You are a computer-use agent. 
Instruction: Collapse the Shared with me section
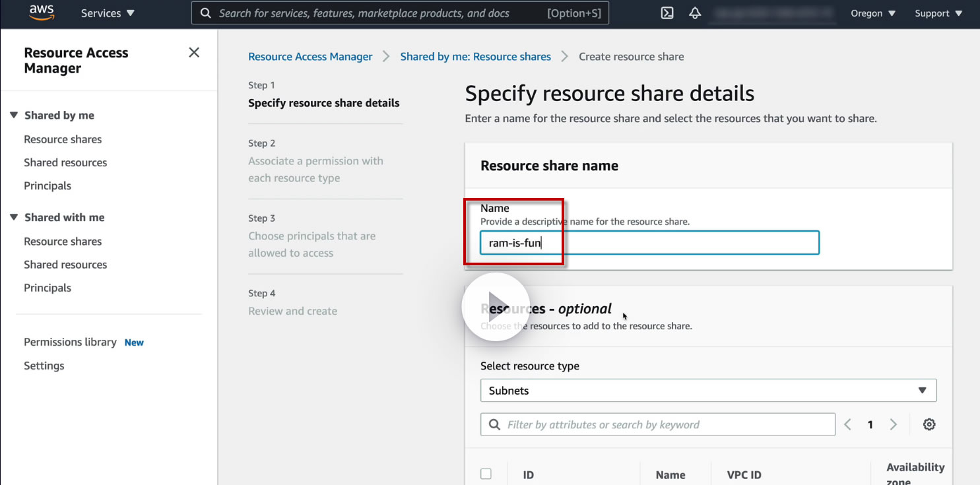click(x=14, y=218)
